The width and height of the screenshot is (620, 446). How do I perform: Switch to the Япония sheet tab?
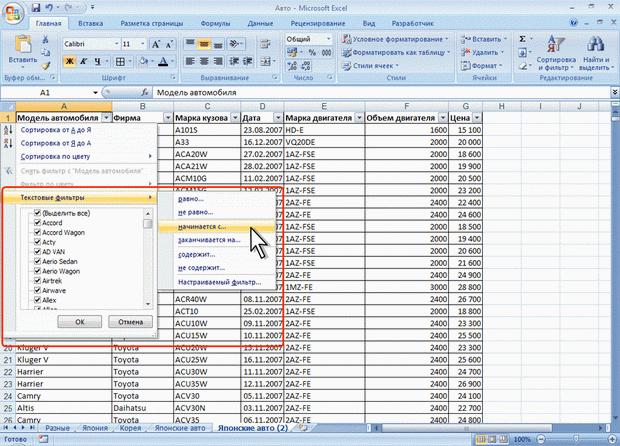tap(95, 428)
